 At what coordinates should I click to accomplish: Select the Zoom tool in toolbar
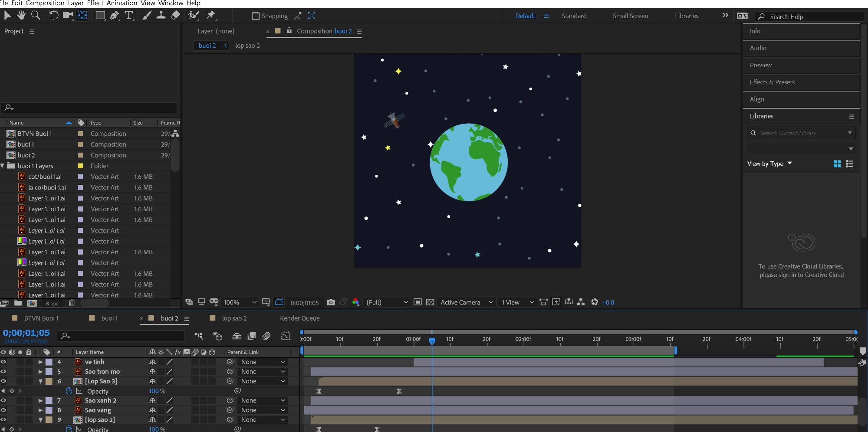tap(36, 16)
